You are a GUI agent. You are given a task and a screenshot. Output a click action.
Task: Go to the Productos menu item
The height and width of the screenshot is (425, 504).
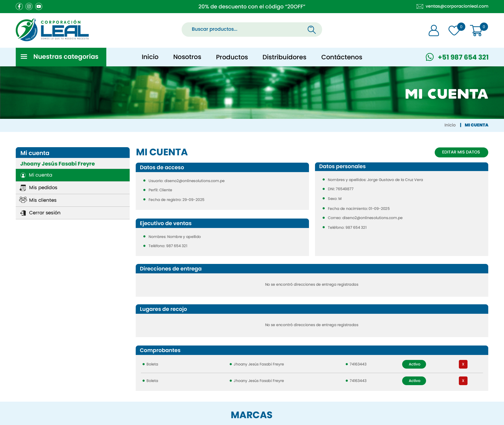tap(232, 57)
